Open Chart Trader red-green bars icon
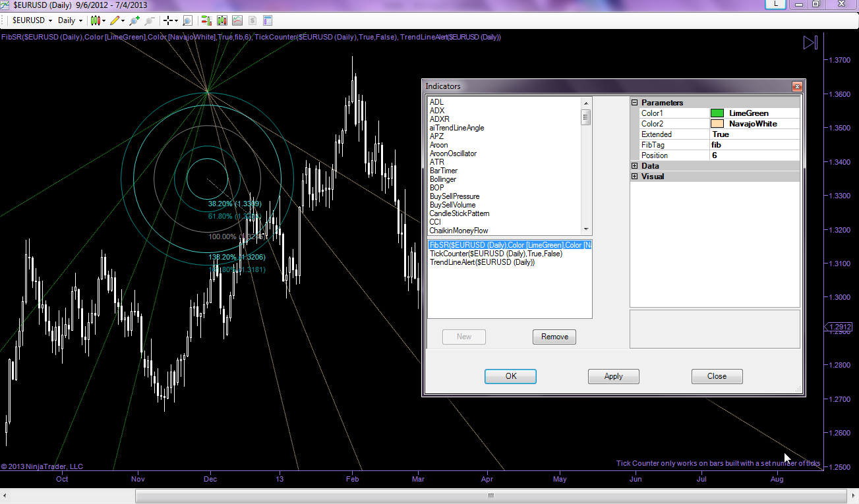The width and height of the screenshot is (859, 504). [x=206, y=20]
